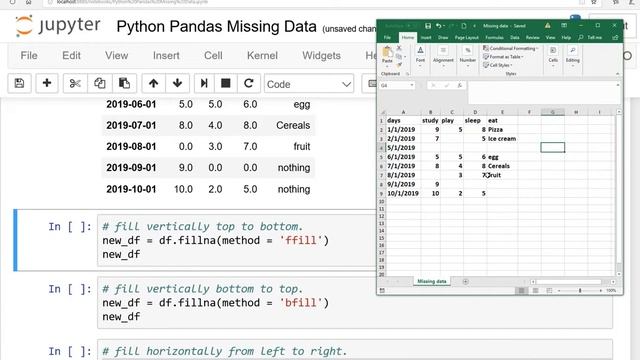Image resolution: width=640 pixels, height=360 pixels.
Task: Add a new sheet with the plus icon
Action: (465, 282)
